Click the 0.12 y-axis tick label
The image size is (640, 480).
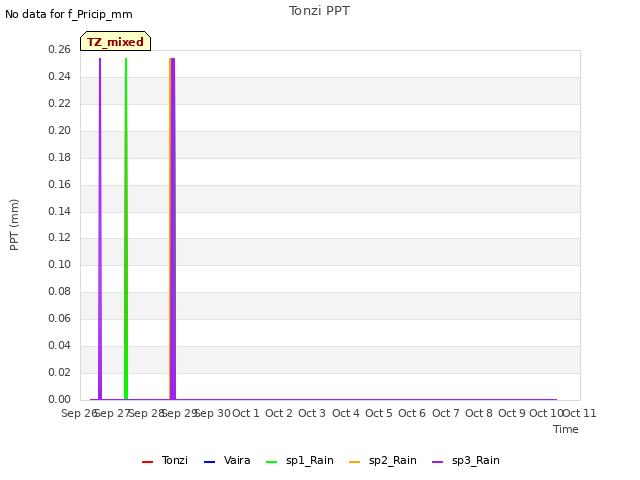(x=60, y=238)
